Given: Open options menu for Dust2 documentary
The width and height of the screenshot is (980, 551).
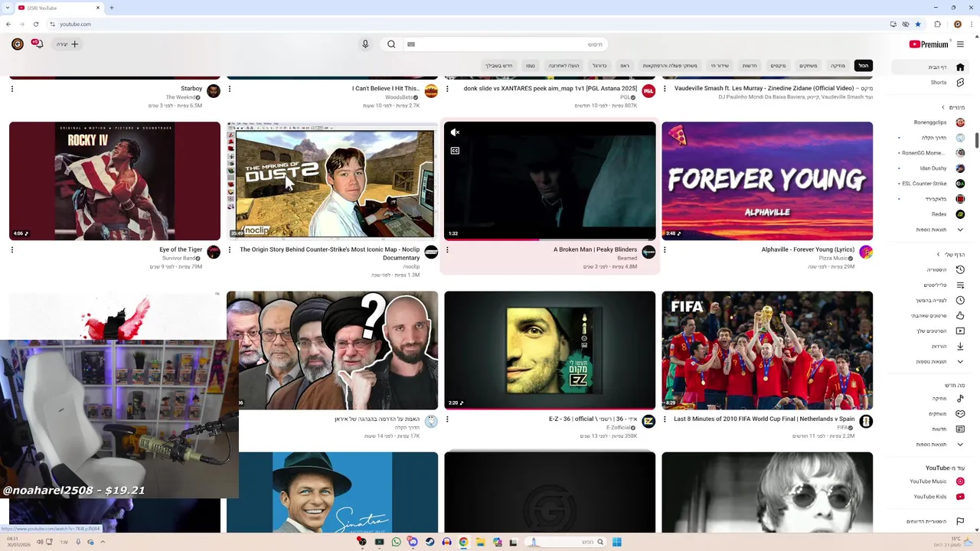Looking at the screenshot, I should [x=230, y=249].
